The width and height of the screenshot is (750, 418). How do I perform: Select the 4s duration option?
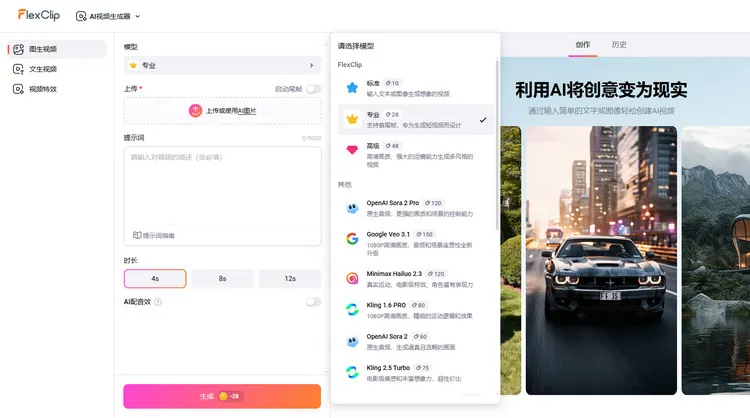155,278
